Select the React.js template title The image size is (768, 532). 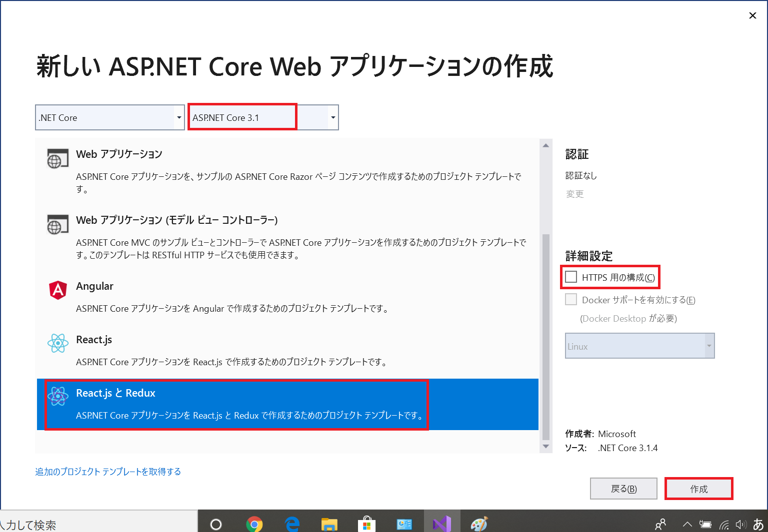pos(94,340)
